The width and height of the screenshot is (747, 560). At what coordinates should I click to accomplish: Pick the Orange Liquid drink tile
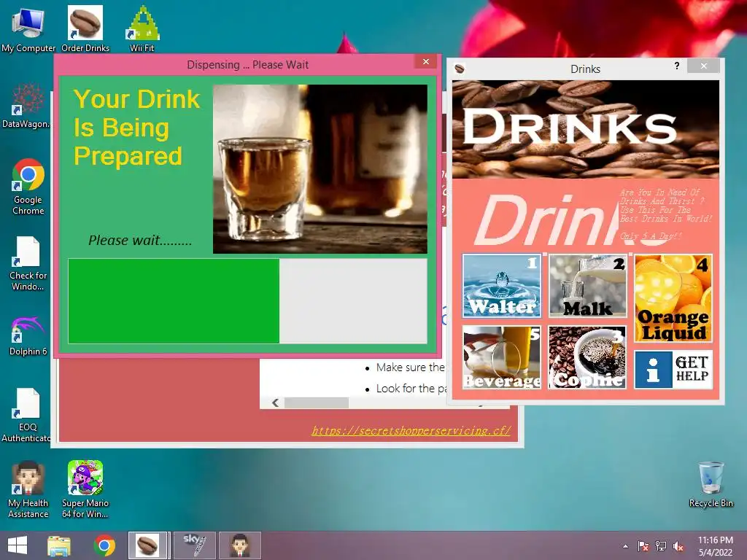(673, 298)
